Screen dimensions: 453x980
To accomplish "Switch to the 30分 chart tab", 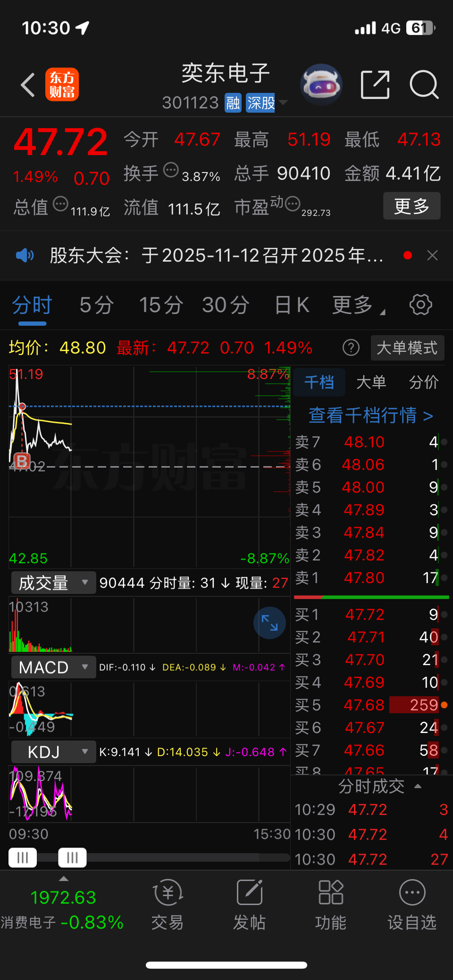I will [x=226, y=305].
